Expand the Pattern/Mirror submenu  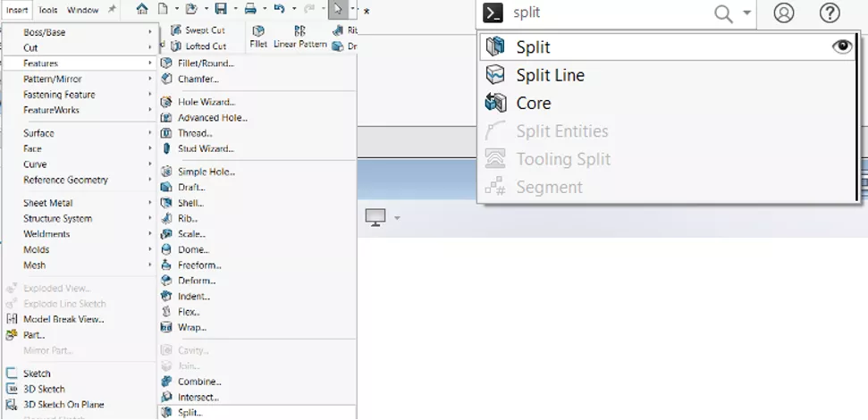(80, 80)
